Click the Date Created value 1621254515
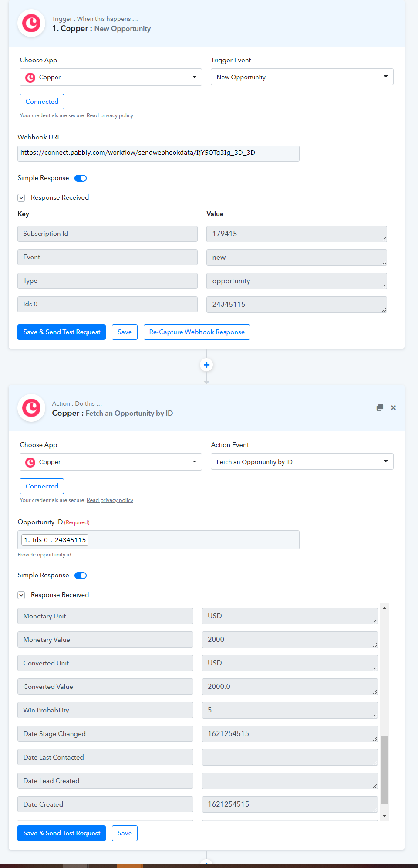Viewport: 418px width, 868px height. click(290, 804)
